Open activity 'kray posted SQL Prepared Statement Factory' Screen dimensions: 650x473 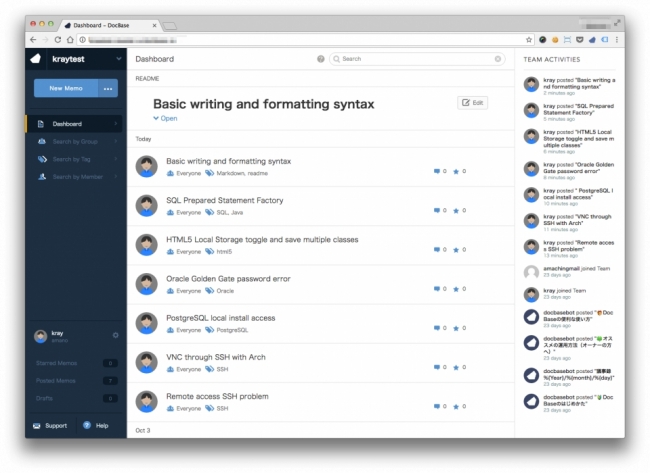578,109
